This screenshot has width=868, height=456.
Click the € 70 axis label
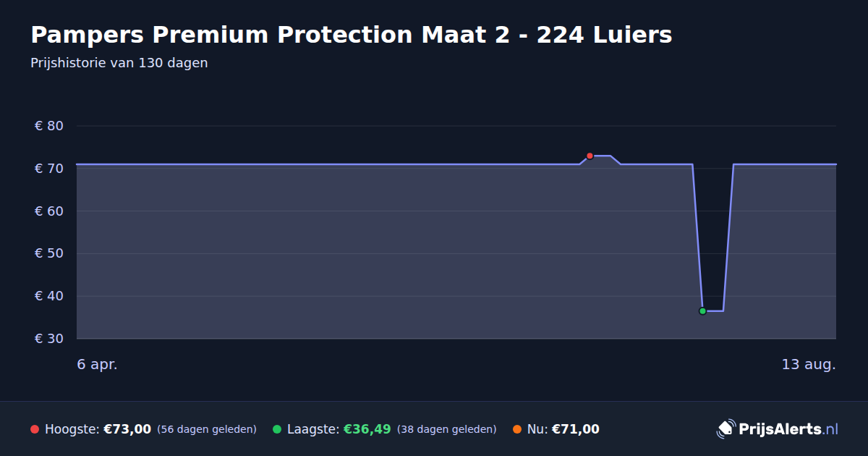[49, 169]
